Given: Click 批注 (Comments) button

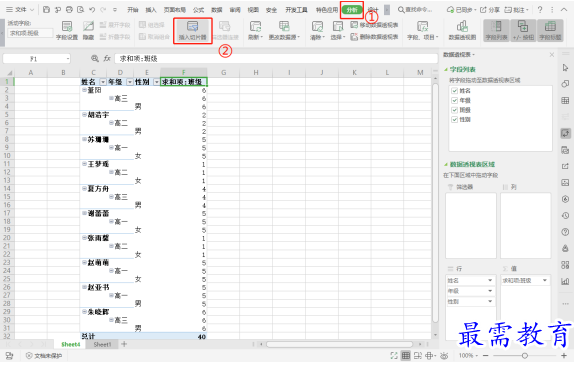Looking at the screenshot, I should click(516, 10).
